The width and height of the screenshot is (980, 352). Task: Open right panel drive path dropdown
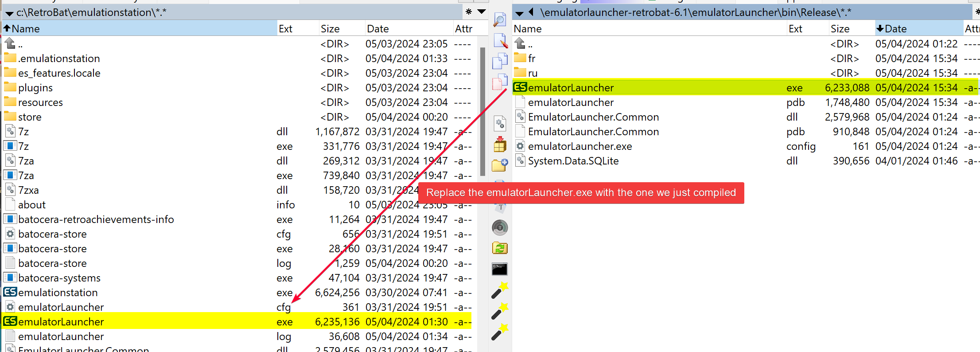[x=519, y=13]
